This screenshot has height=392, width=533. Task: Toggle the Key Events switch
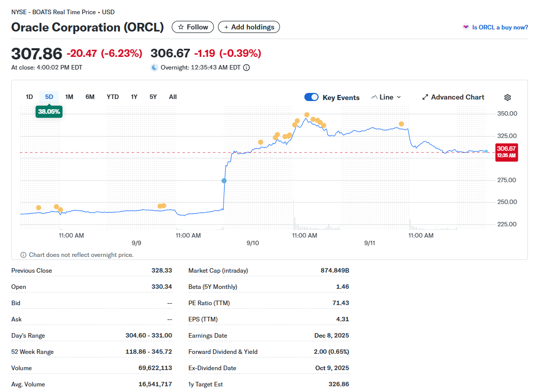coord(311,97)
